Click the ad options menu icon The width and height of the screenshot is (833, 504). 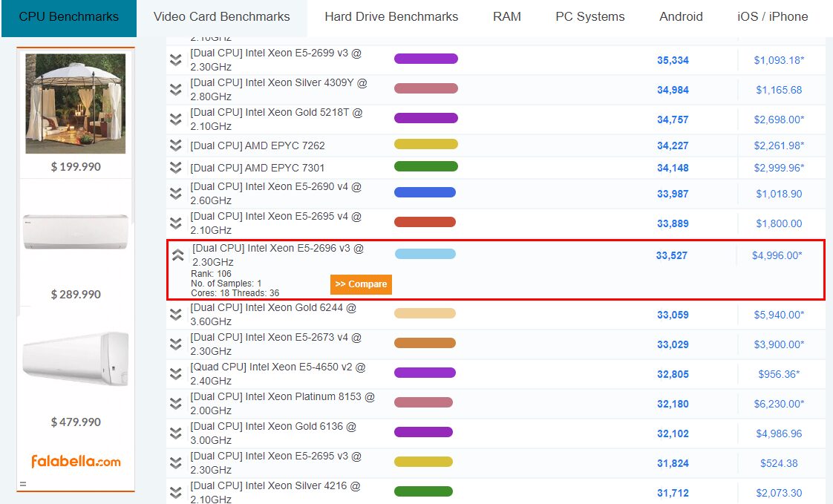coord(23,484)
